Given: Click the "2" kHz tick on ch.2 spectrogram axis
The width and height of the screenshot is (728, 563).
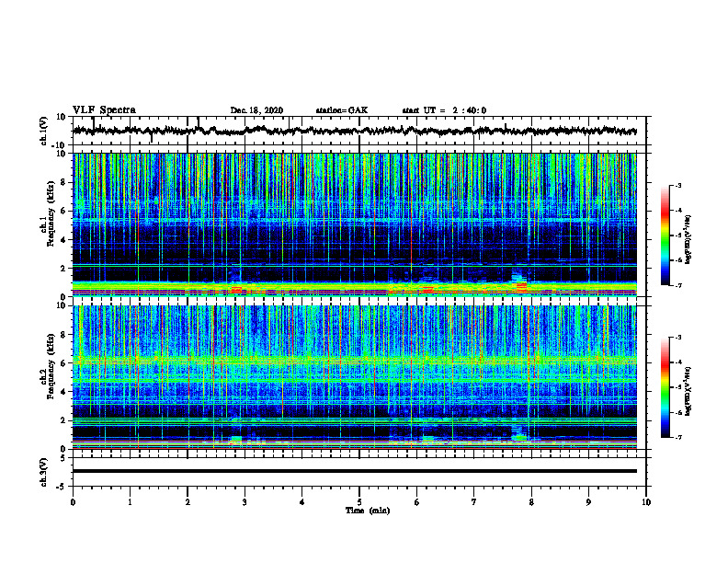Looking at the screenshot, I should pyautogui.click(x=63, y=420).
